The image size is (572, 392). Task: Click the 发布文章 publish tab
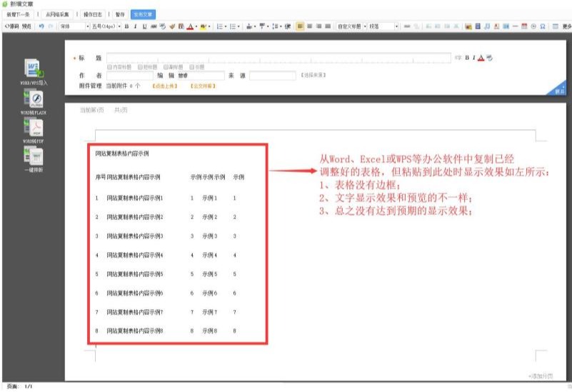[x=144, y=14]
